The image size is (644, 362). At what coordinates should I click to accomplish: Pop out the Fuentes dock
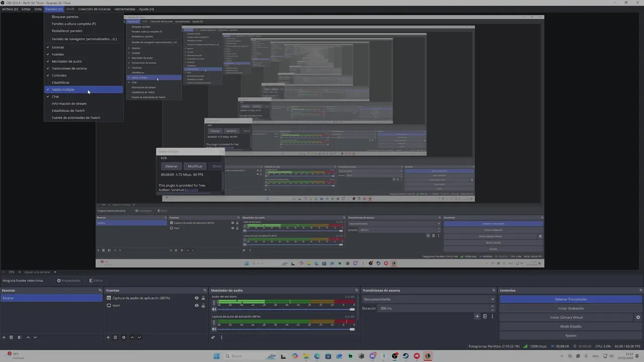tap(205, 290)
